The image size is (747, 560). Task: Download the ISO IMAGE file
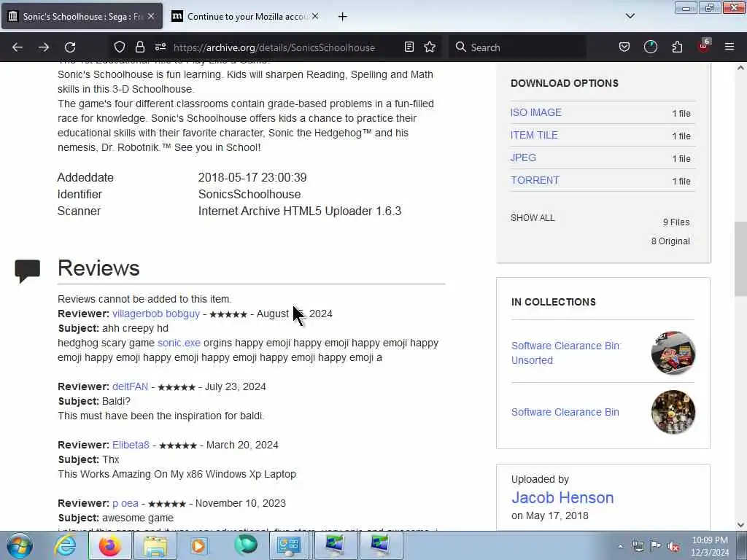click(536, 112)
